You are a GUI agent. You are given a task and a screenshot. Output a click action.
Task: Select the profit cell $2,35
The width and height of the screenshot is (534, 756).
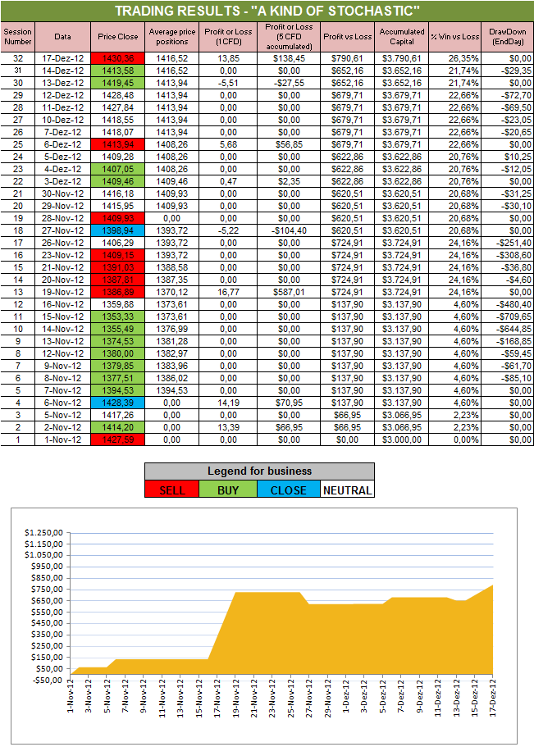coord(289,181)
